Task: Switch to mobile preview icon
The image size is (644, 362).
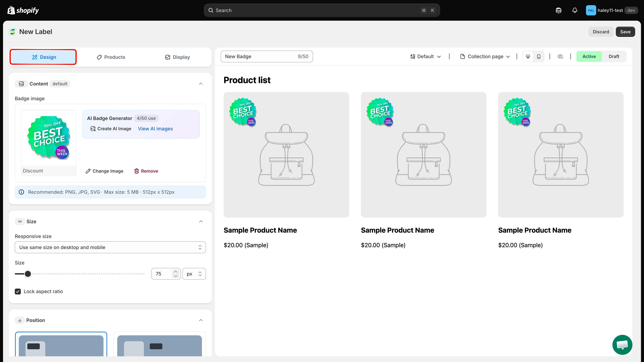Action: click(539, 56)
